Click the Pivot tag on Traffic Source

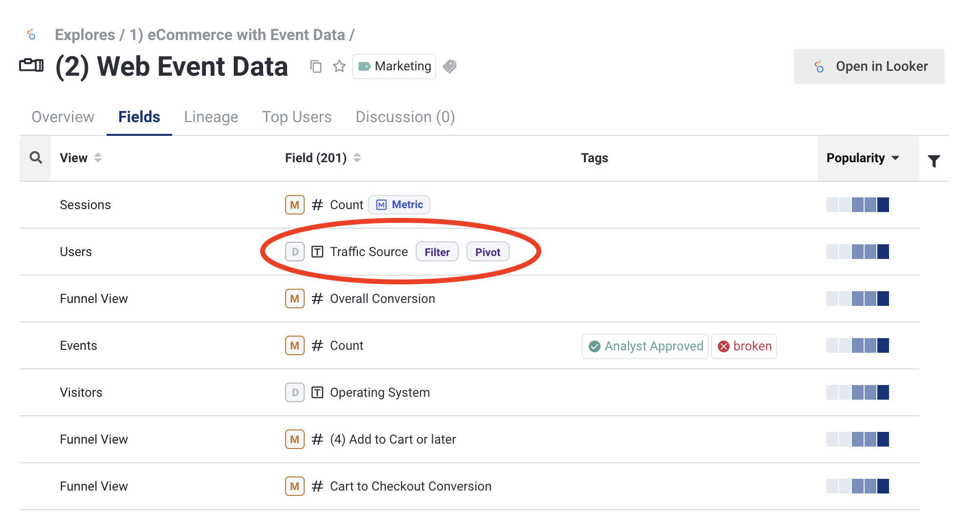pos(488,252)
